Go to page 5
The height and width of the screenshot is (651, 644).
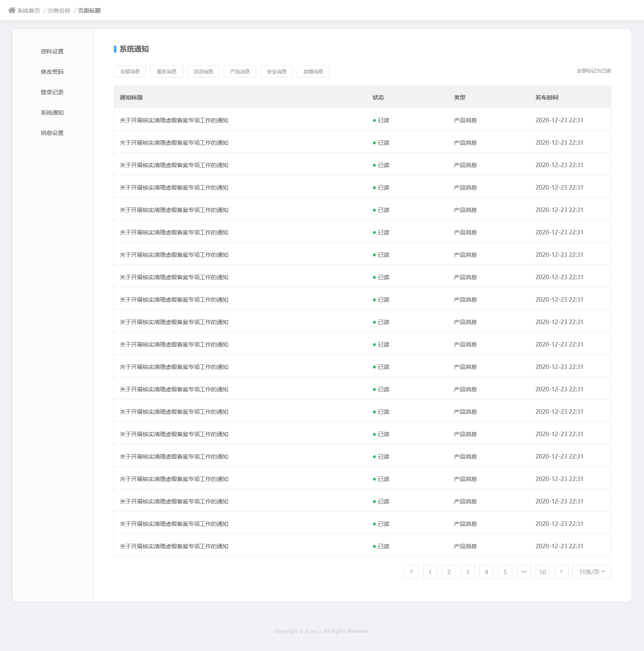pos(505,572)
